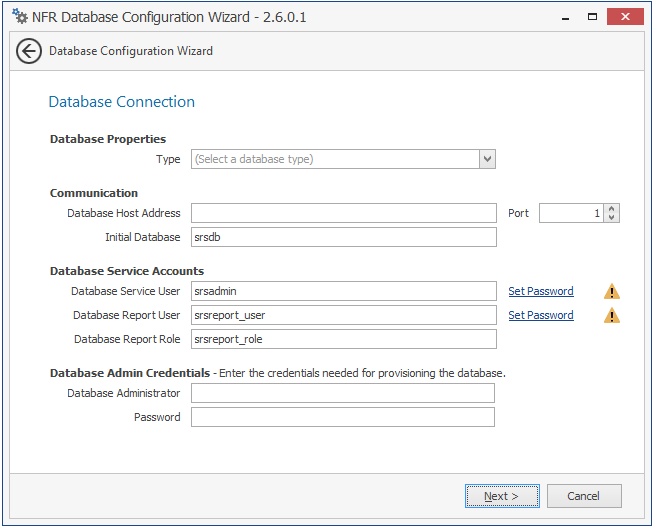Click the Database Report User field
The height and width of the screenshot is (528, 654).
pyautogui.click(x=343, y=315)
